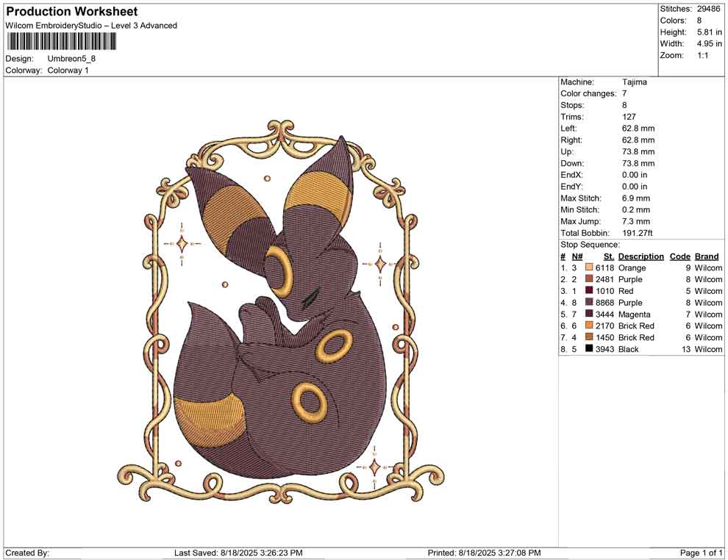728x560 pixels.
Task: Click the Black 3943 color swatch
Action: tap(589, 349)
